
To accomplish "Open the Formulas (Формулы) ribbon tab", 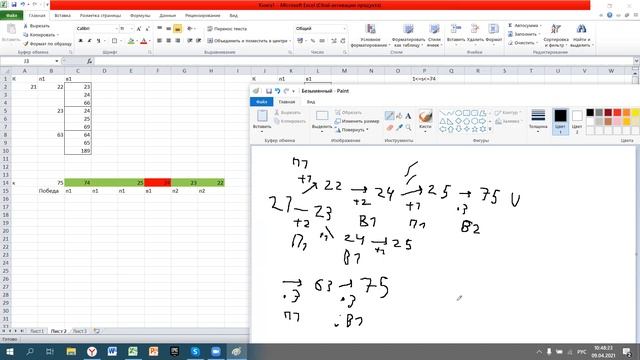I will [x=140, y=16].
